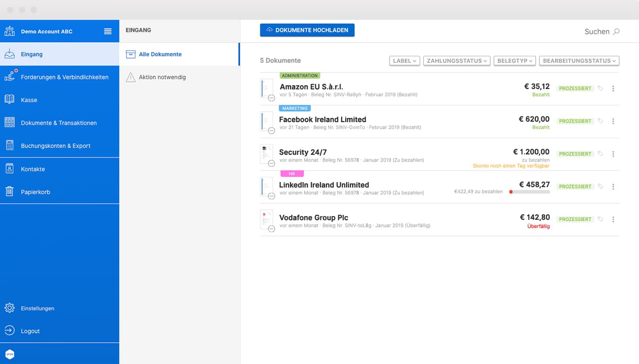
Task: Click the label tag icon for Security 24/7
Action: pyautogui.click(x=600, y=154)
